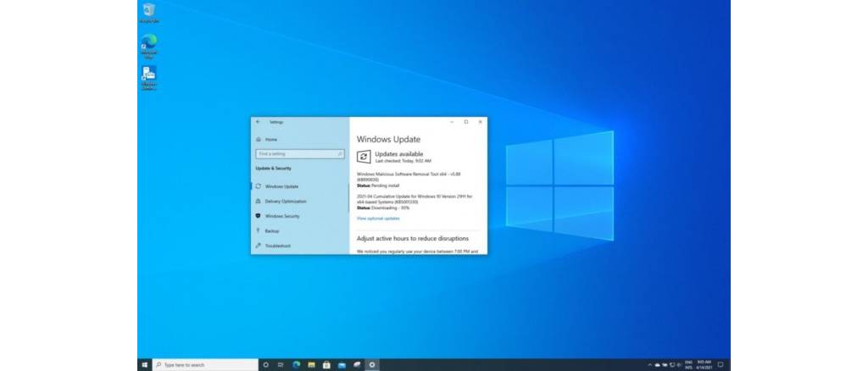This screenshot has height=371, width=868.
Task: Go to Settings Home
Action: (x=267, y=139)
